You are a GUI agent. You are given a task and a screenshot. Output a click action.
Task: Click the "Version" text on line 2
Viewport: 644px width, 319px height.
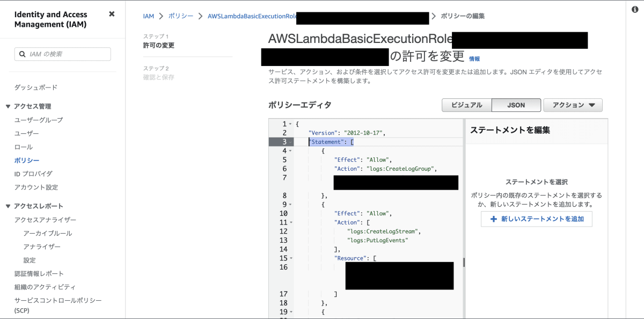click(x=323, y=133)
